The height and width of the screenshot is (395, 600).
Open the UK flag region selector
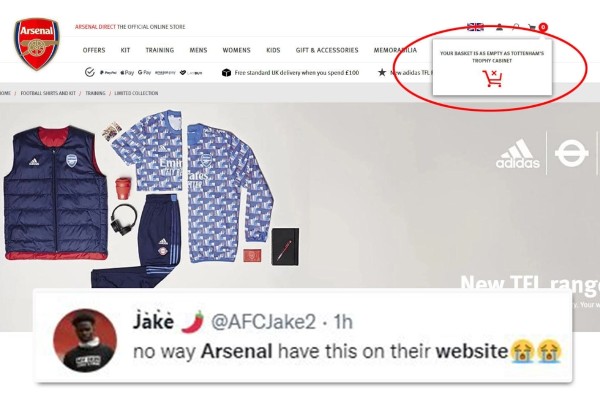pos(475,27)
